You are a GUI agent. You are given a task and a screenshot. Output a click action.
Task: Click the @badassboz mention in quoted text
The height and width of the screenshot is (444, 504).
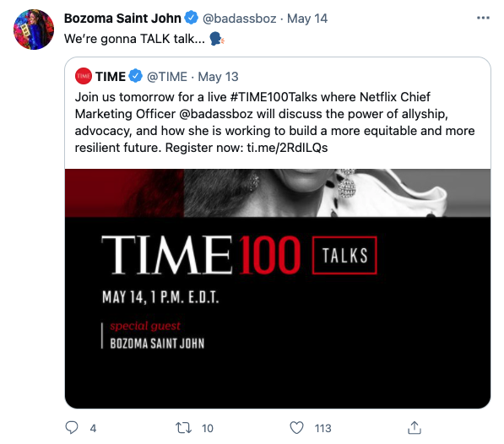click(216, 114)
